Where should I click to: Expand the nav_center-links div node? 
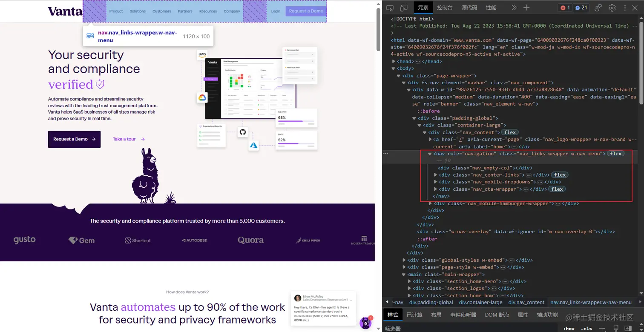tap(435, 175)
